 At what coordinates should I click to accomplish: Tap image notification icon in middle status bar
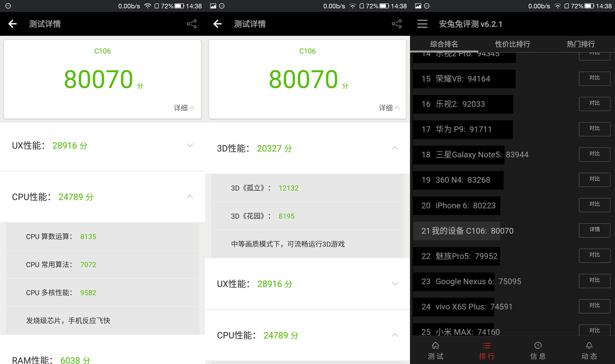pos(213,6)
